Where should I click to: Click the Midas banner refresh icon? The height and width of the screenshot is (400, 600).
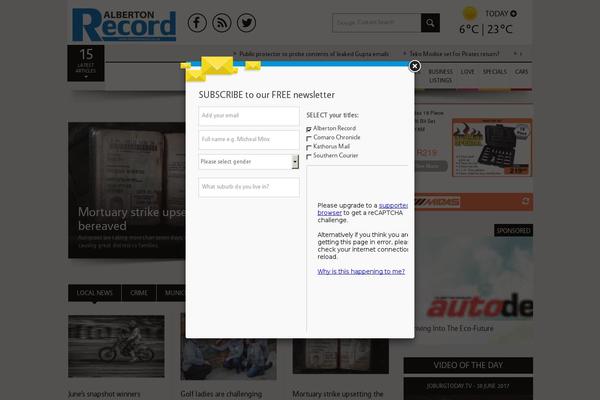tap(525, 201)
